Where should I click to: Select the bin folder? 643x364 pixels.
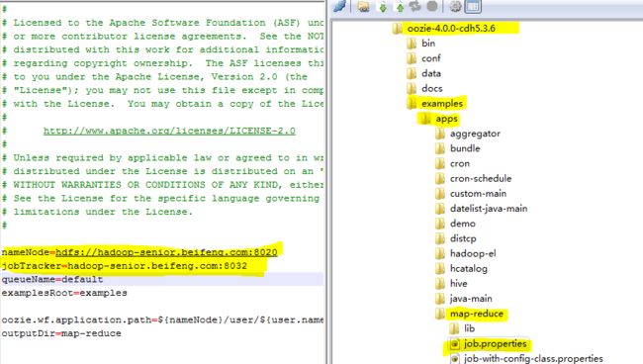pyautogui.click(x=428, y=44)
